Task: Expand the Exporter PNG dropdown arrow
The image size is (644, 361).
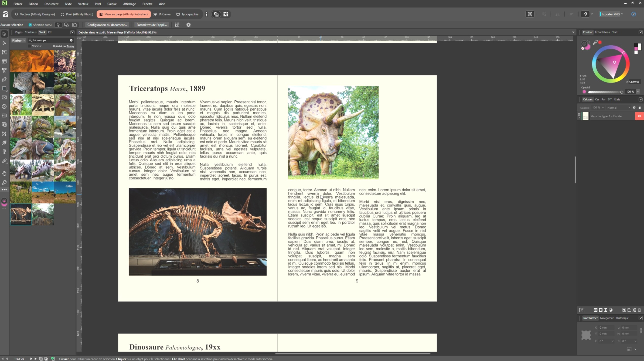Action: (x=622, y=14)
